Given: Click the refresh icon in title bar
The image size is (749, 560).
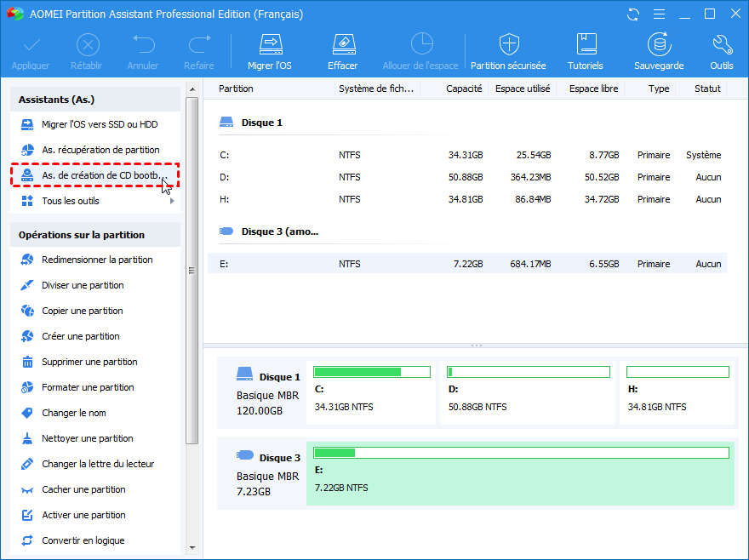Looking at the screenshot, I should point(632,14).
